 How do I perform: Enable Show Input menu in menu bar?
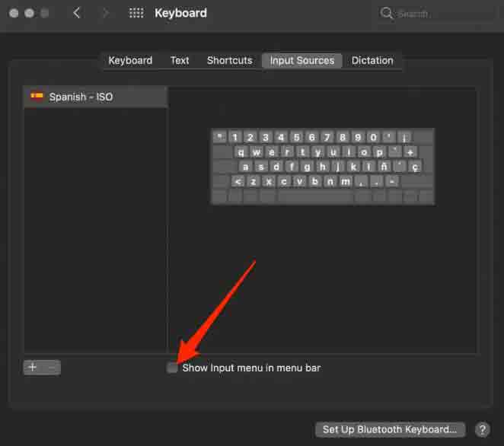tap(172, 368)
